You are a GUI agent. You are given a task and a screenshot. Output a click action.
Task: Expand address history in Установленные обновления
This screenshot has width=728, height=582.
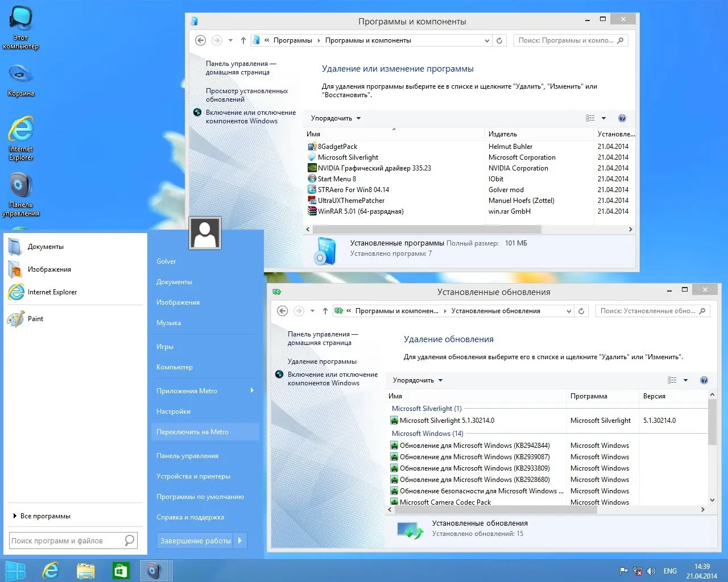(x=569, y=311)
